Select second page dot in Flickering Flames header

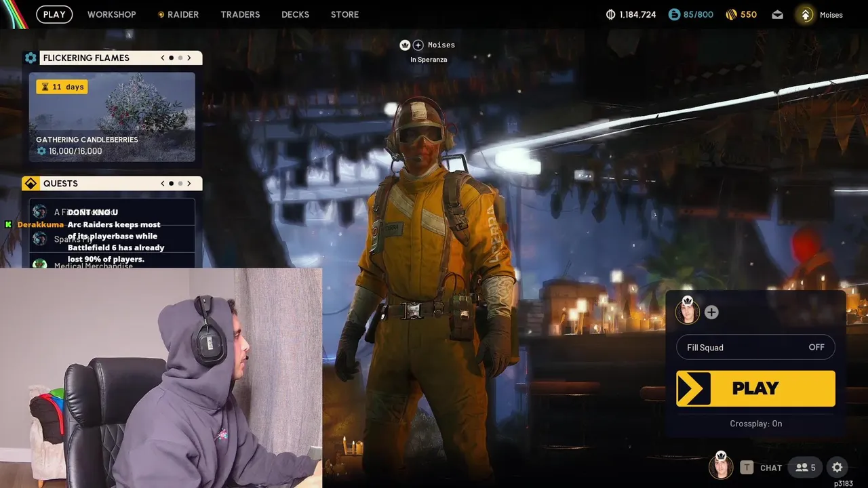point(180,58)
